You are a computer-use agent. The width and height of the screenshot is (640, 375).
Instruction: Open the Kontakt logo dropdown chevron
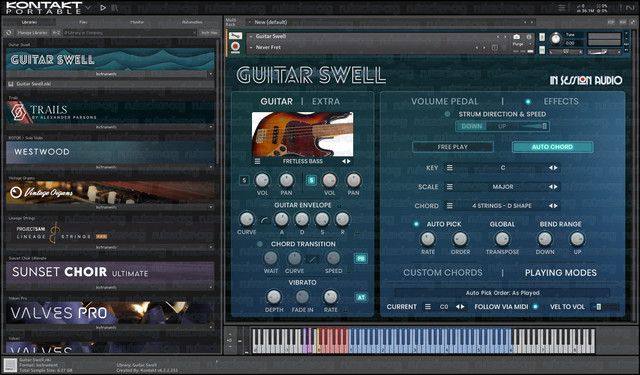pos(88,7)
